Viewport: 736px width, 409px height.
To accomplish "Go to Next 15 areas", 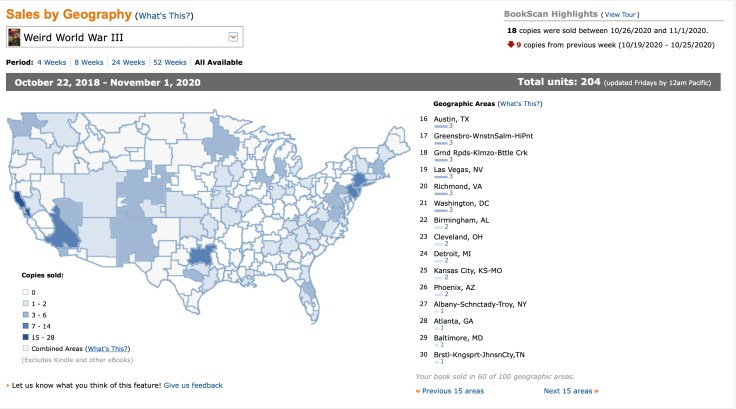I will (x=569, y=390).
